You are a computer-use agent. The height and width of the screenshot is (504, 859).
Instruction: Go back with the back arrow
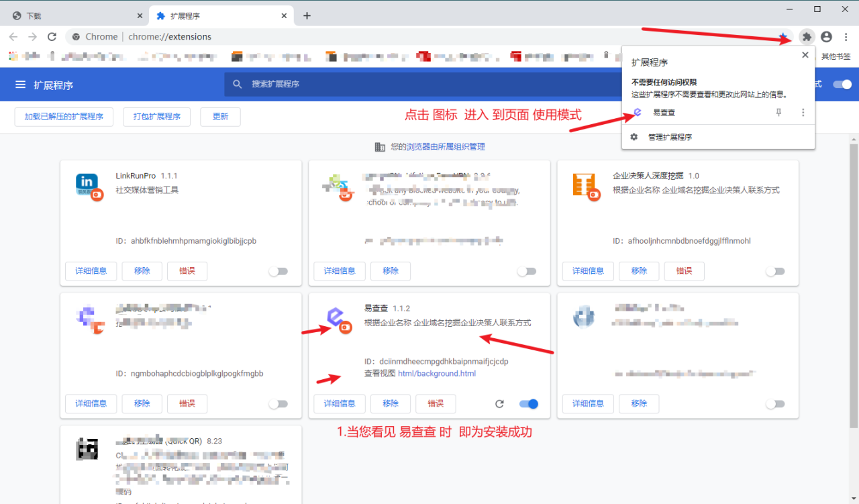point(13,36)
